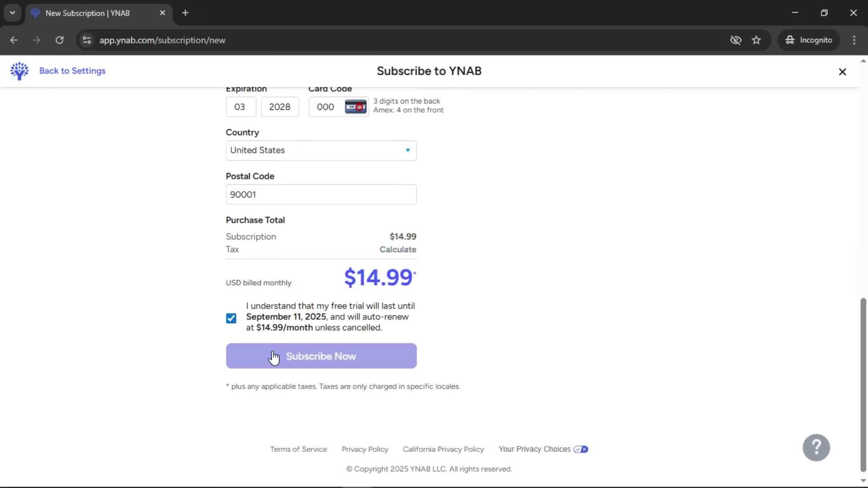Click the Purchase Total heading
This screenshot has width=868, height=488.
click(255, 220)
